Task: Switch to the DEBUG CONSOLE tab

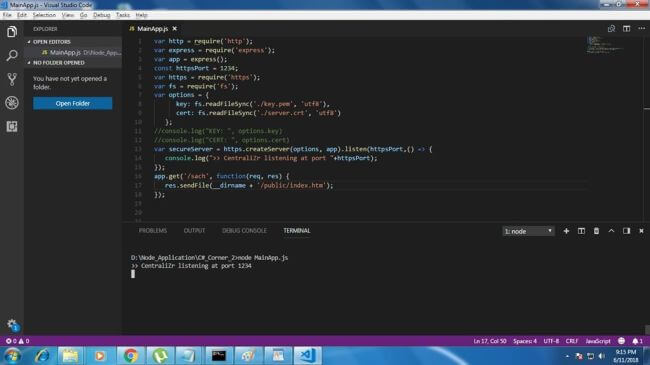Action: tap(244, 231)
